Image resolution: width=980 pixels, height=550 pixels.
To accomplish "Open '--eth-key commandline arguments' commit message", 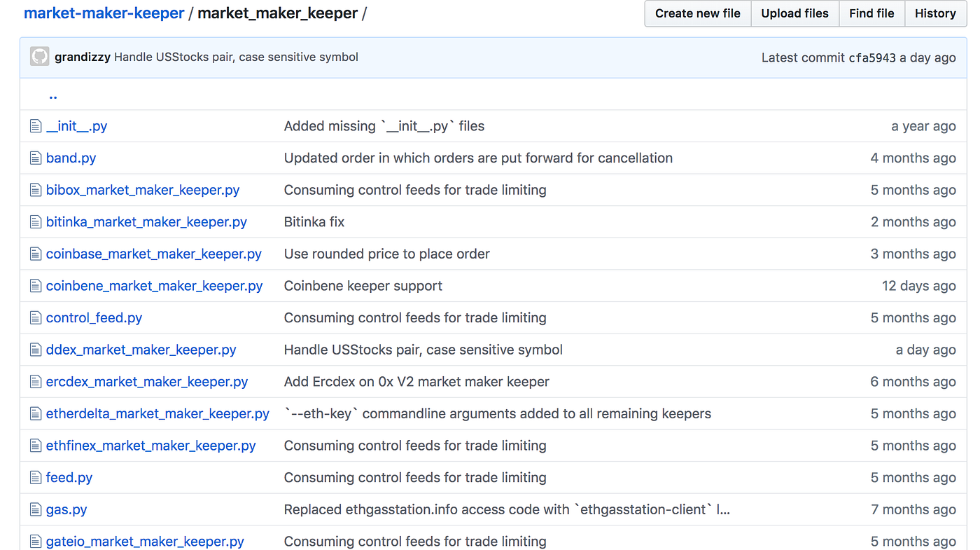I will 498,413.
